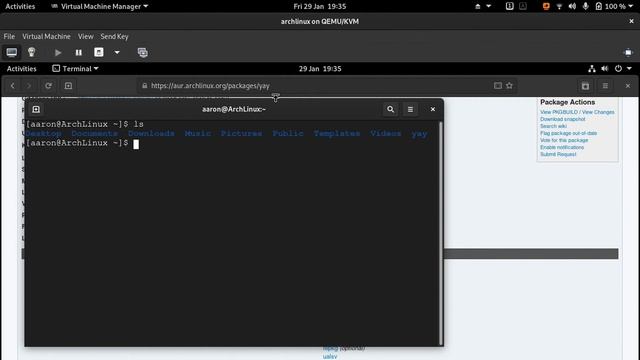Toggle reader mode in address bar
The image size is (640, 360).
(x=498, y=86)
